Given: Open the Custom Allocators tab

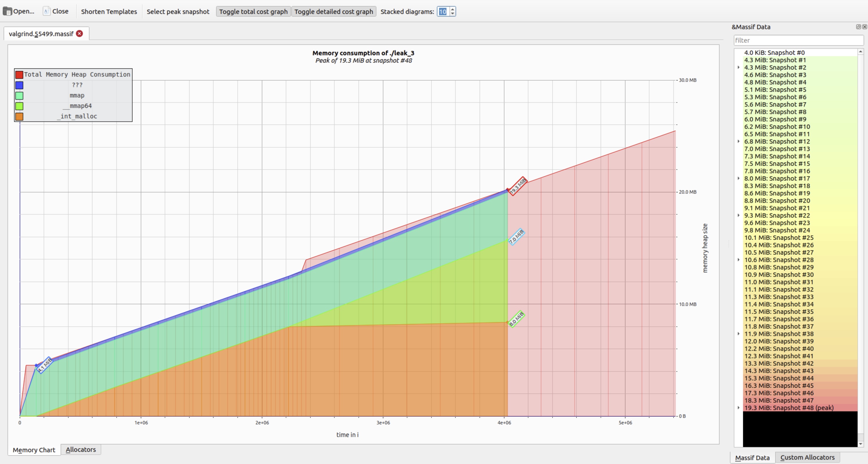Looking at the screenshot, I should pos(807,457).
